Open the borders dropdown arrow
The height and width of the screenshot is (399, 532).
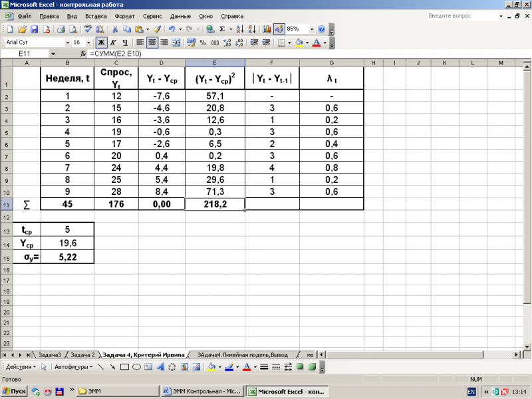coord(289,43)
